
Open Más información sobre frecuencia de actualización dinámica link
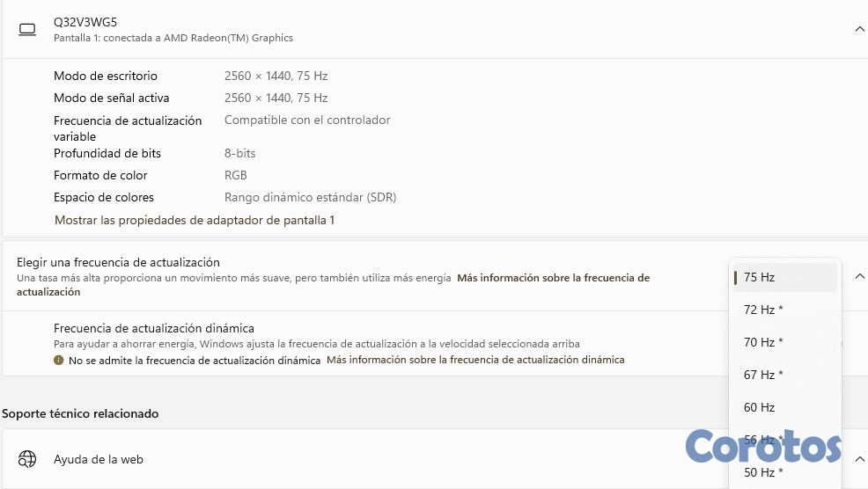point(475,360)
